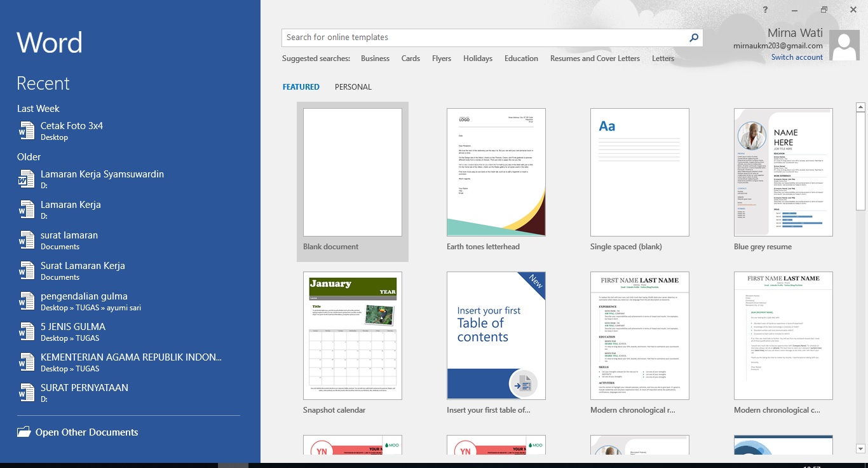The height and width of the screenshot is (468, 868).
Task: Click the Flyers suggested search
Action: [442, 59]
